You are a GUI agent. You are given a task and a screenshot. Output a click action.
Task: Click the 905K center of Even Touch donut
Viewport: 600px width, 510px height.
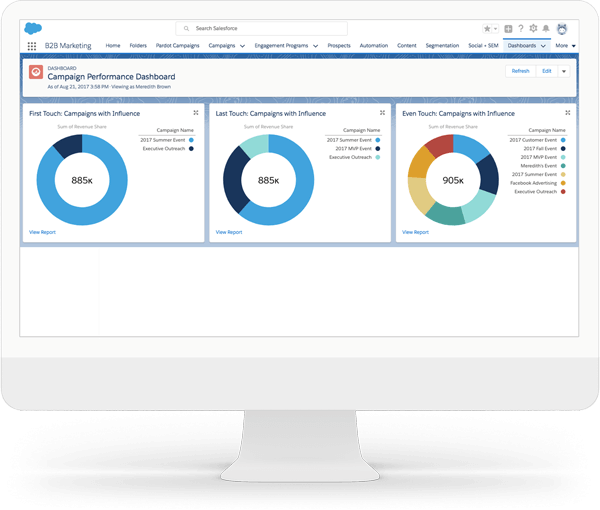453,180
